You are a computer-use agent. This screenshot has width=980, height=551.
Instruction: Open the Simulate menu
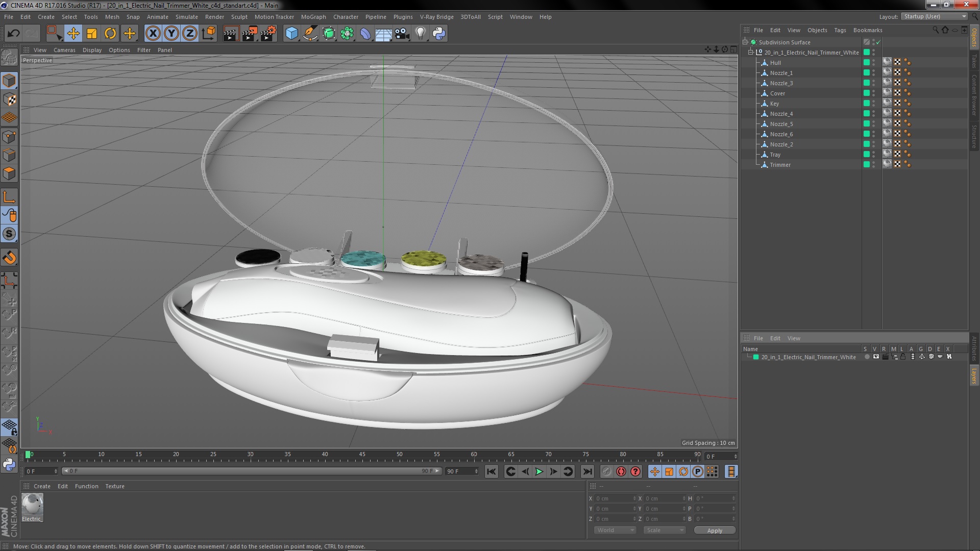186,16
